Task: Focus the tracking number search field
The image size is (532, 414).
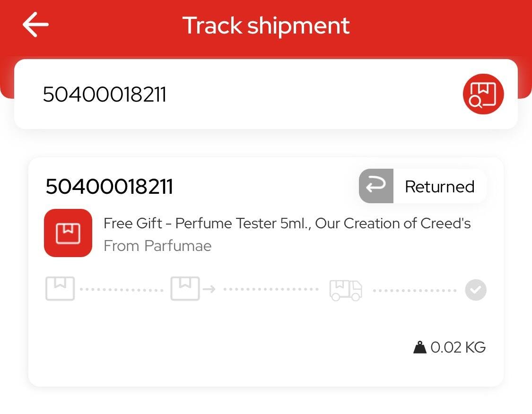Action: (236, 94)
